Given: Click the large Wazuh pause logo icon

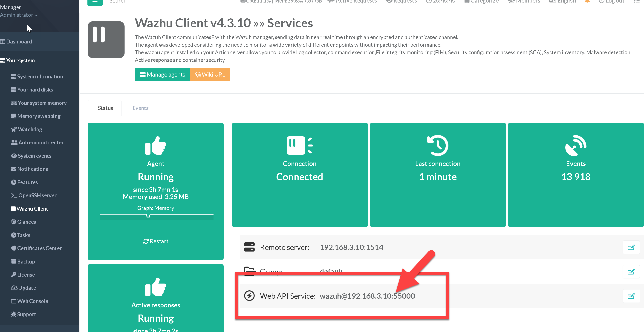Looking at the screenshot, I should [x=106, y=40].
